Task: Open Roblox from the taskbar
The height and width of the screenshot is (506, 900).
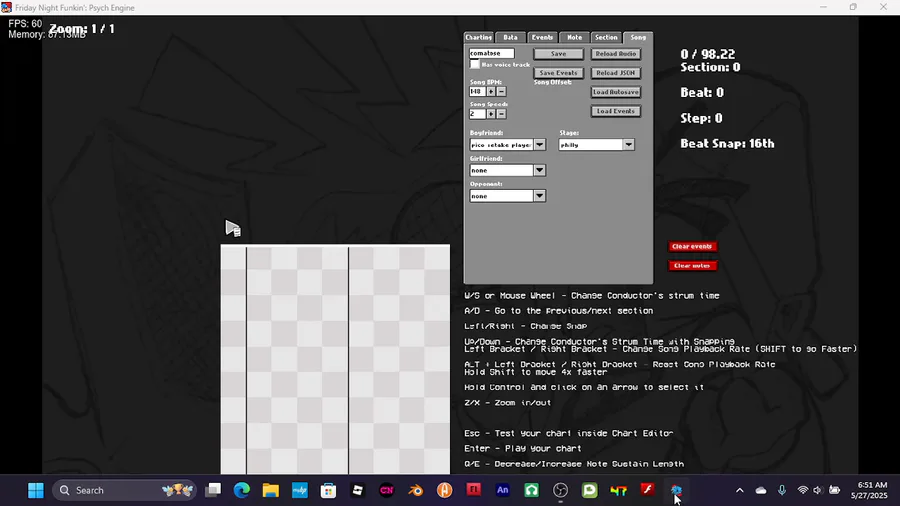Action: 358,491
